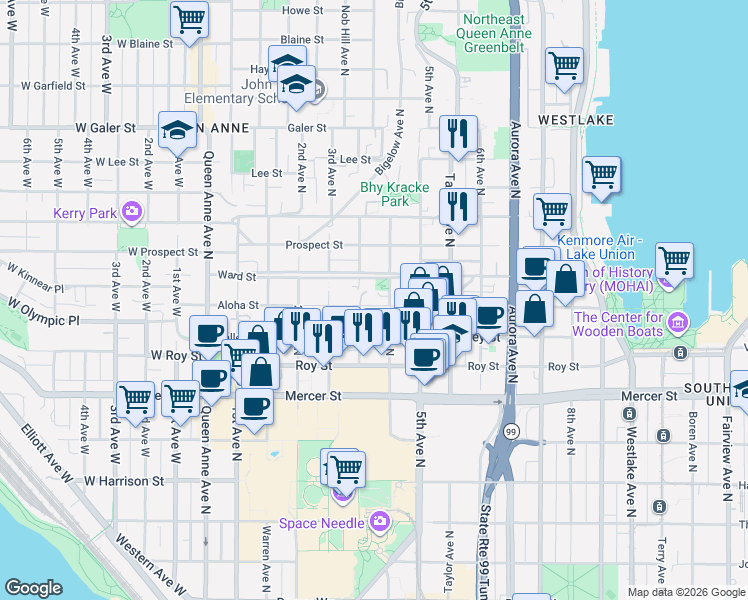748x600 pixels.
Task: Click the Map data ©2026 Google text
Action: click(686, 592)
